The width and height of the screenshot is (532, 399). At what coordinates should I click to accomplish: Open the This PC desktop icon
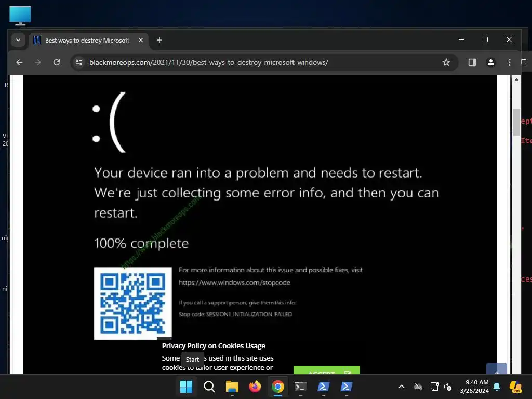point(20,16)
